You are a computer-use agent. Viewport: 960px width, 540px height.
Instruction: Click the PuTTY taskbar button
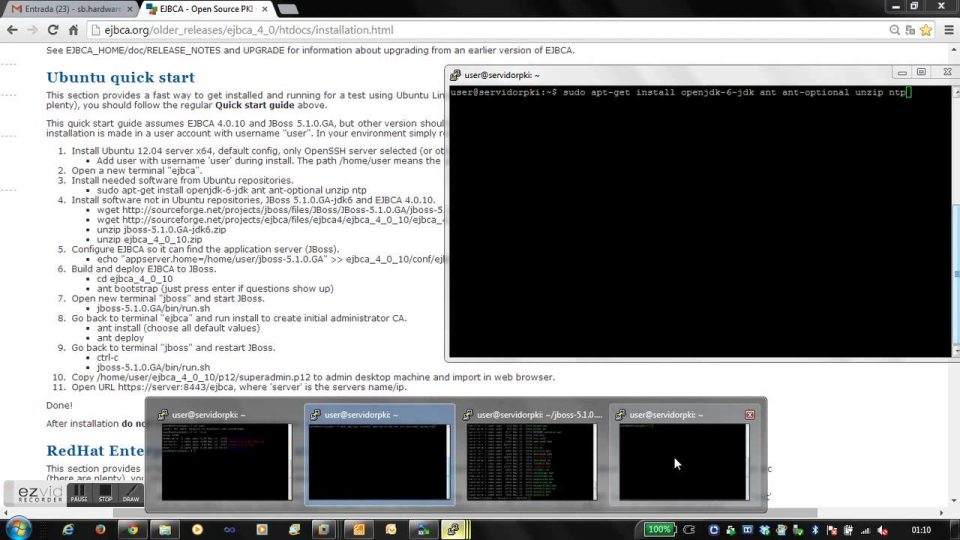tap(454, 530)
